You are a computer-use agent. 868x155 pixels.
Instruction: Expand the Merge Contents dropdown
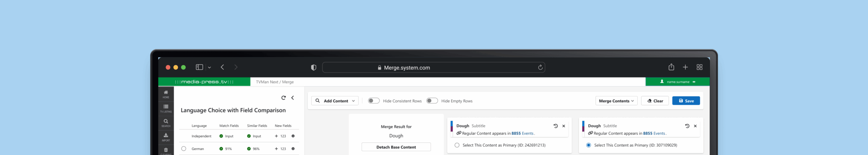tap(616, 101)
